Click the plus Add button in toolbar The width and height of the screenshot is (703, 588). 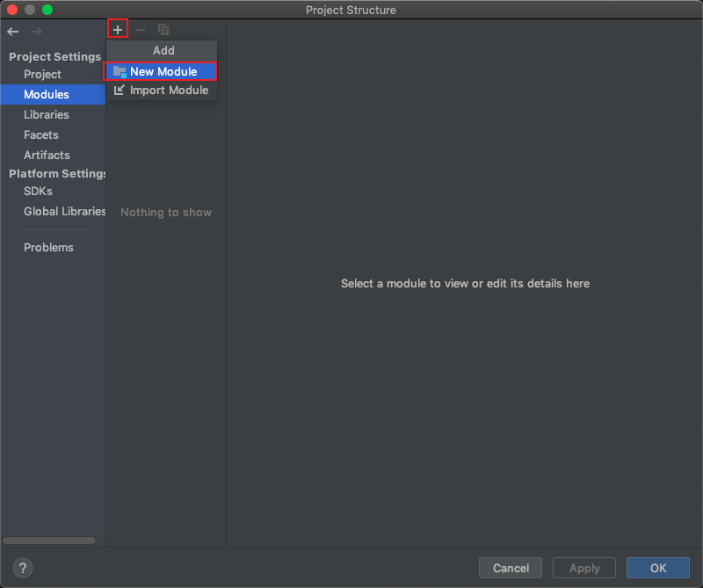coord(118,30)
